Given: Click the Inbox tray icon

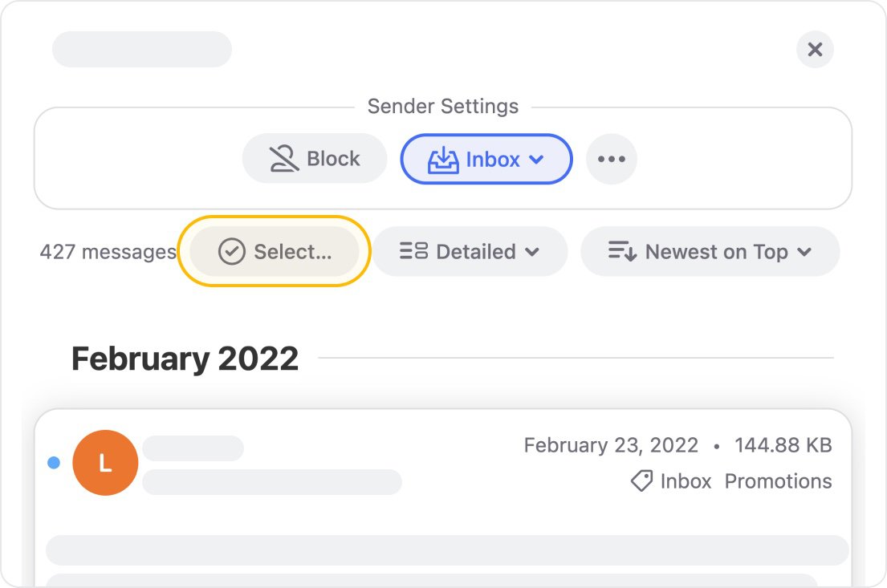Looking at the screenshot, I should pos(443,160).
